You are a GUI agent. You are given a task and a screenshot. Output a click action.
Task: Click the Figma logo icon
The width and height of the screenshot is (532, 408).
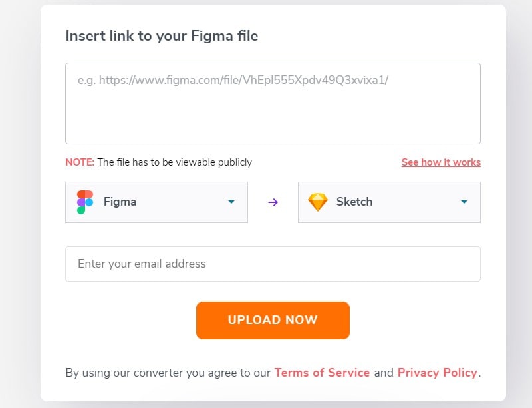84,202
